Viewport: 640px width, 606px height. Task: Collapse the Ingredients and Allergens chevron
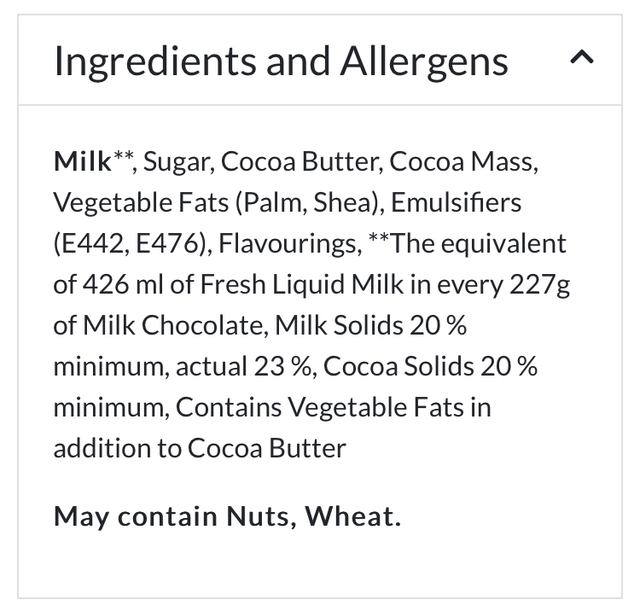click(x=580, y=60)
